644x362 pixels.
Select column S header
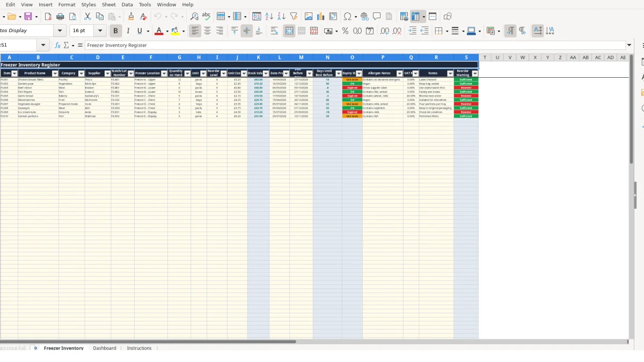coord(466,57)
